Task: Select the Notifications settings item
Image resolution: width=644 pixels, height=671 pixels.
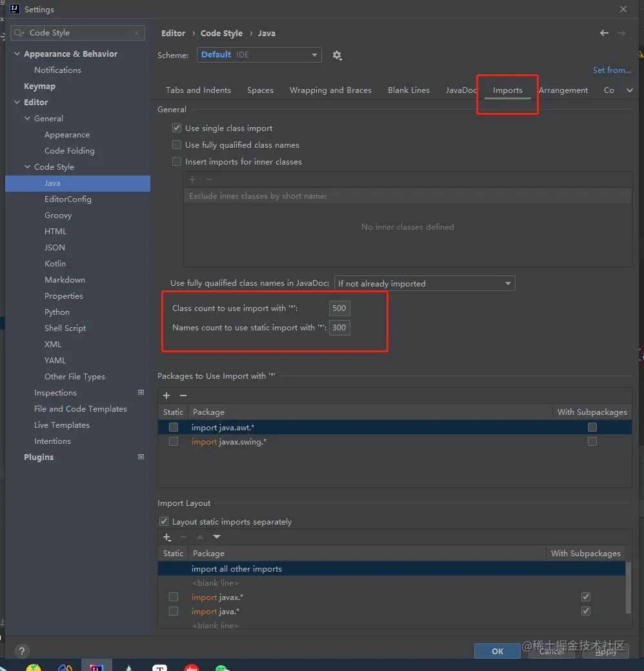Action: (x=57, y=70)
